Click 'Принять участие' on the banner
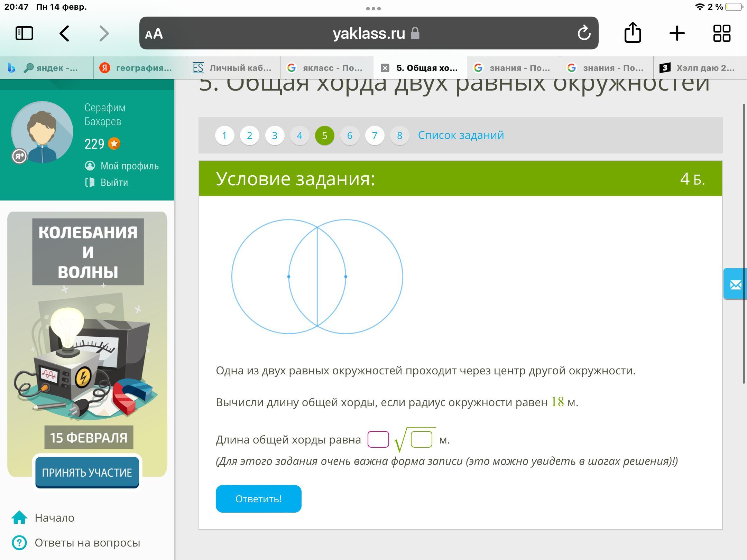Image resolution: width=747 pixels, height=560 pixels. click(x=87, y=472)
